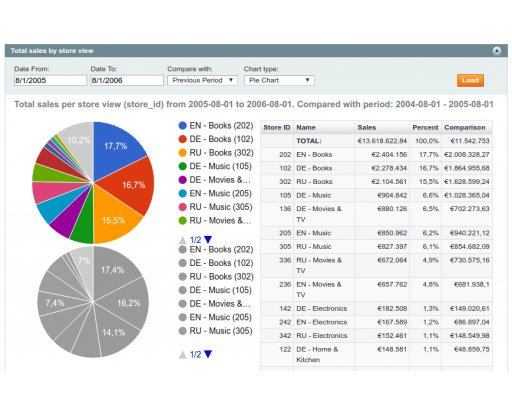The image size is (512, 410).
Task: Sort by Percent column header
Action: point(425,127)
